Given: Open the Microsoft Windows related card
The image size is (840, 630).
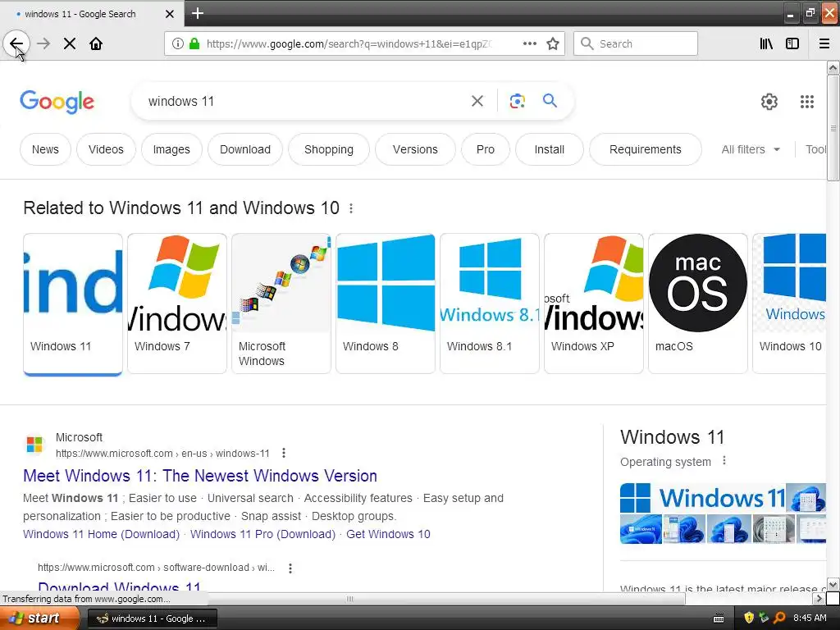Looking at the screenshot, I should point(281,304).
